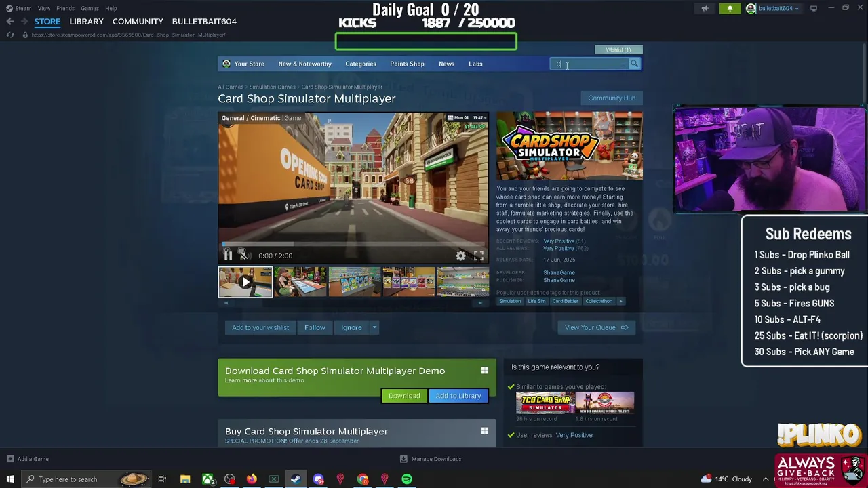This screenshot has width=868, height=488.
Task: Go forward with the navigation arrow
Action: point(24,22)
